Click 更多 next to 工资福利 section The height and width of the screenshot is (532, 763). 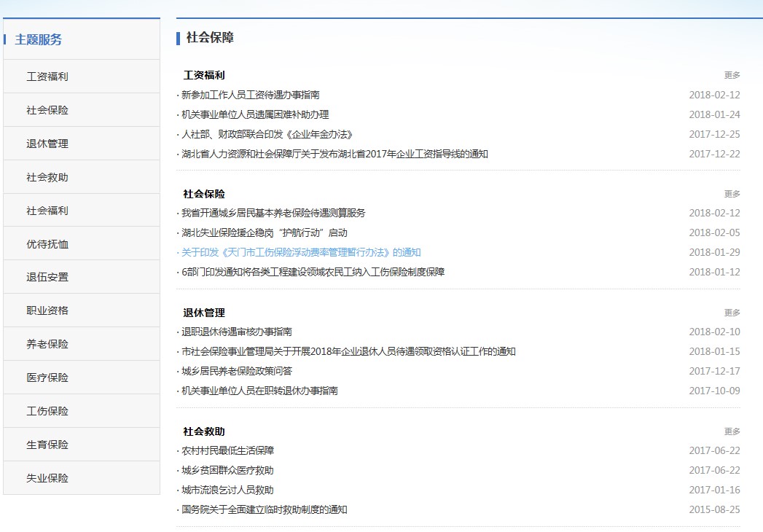732,75
